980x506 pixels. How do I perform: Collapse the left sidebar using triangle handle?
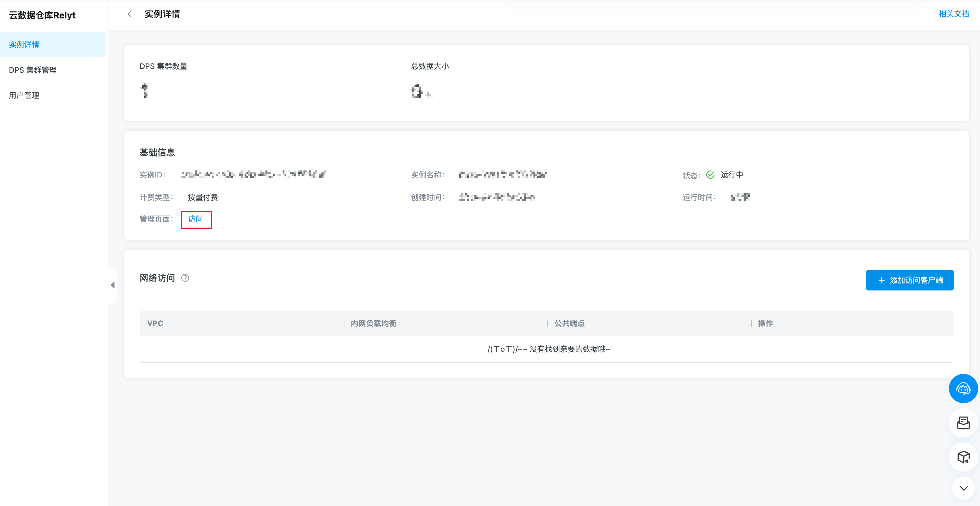click(x=113, y=285)
